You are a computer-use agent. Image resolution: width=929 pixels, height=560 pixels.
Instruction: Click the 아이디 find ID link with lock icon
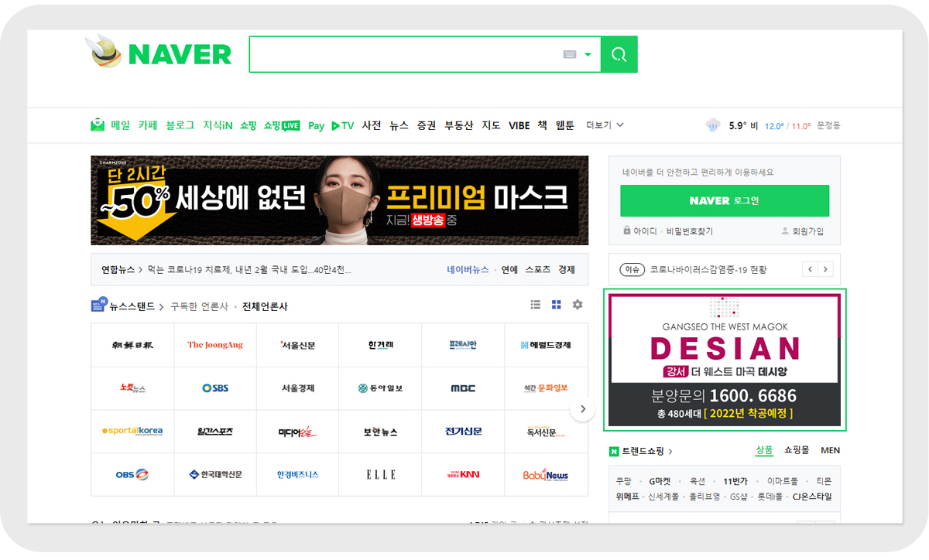pos(639,231)
